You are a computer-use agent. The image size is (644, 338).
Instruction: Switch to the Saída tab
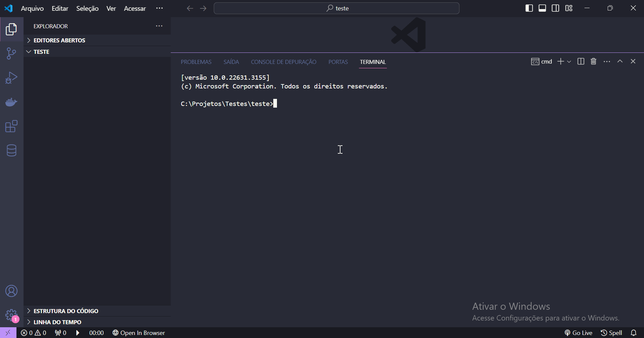231,62
